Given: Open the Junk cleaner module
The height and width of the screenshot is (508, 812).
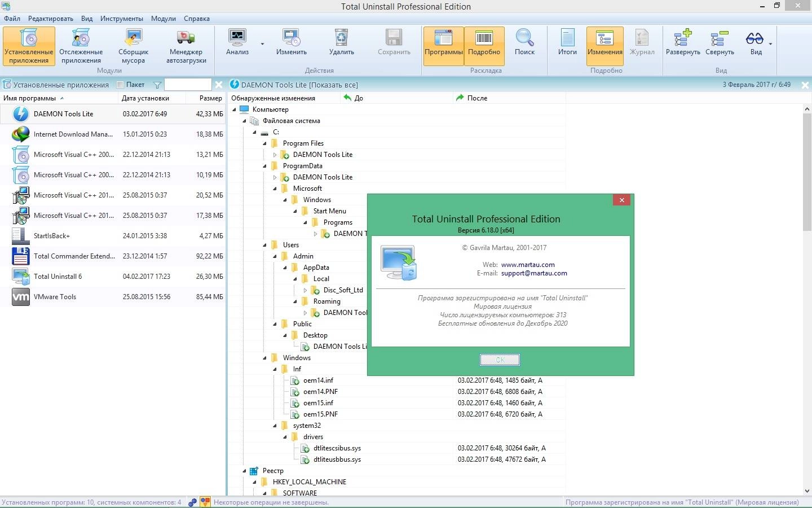Looking at the screenshot, I should 134,46.
